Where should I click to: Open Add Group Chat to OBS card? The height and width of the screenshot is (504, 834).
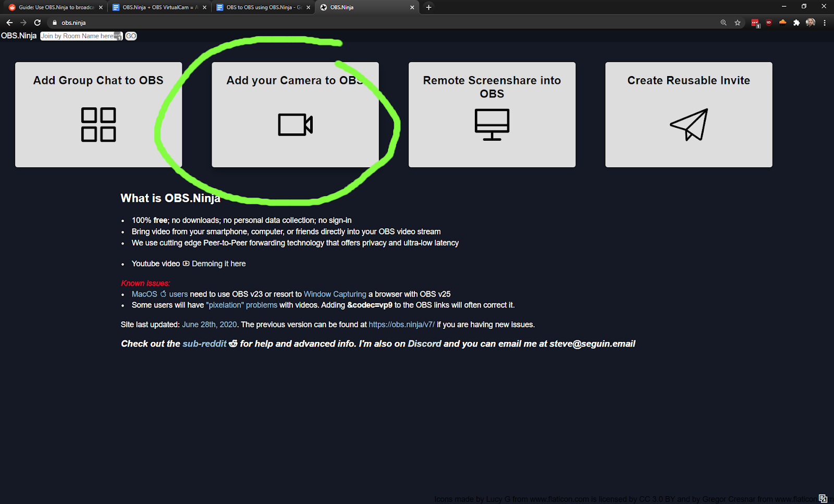(x=99, y=115)
